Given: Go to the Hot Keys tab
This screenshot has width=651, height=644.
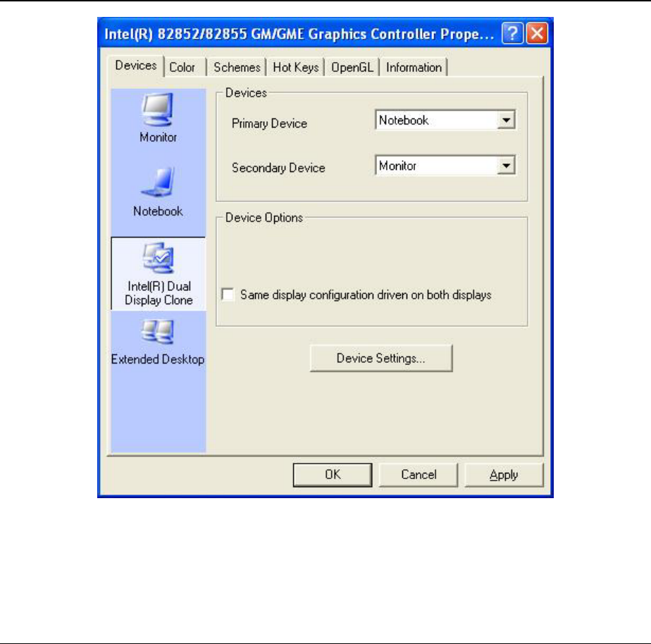Looking at the screenshot, I should coord(296,67).
